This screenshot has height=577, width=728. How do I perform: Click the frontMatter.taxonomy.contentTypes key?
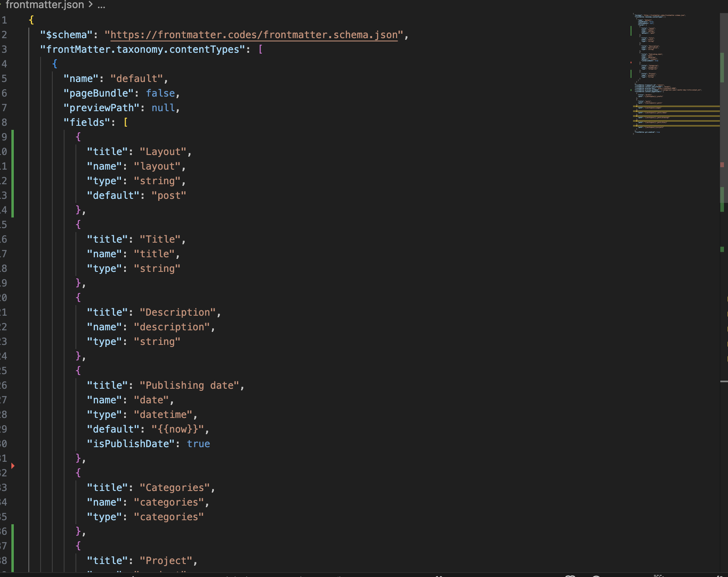pyautogui.click(x=143, y=50)
